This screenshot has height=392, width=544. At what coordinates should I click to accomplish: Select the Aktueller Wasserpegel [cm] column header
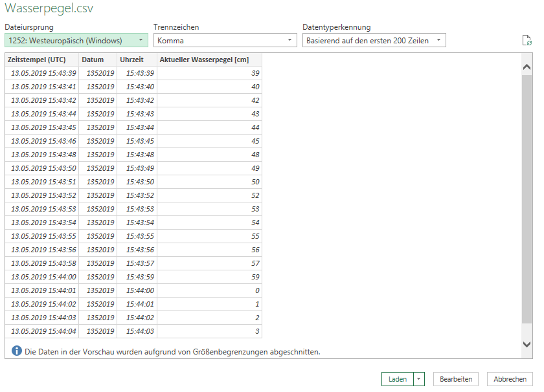point(209,60)
